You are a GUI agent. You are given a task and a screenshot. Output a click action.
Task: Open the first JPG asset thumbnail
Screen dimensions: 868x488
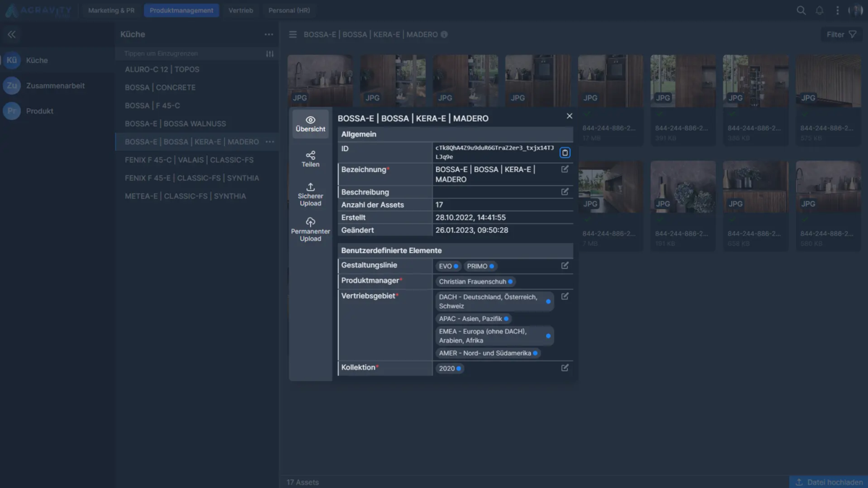(320, 80)
